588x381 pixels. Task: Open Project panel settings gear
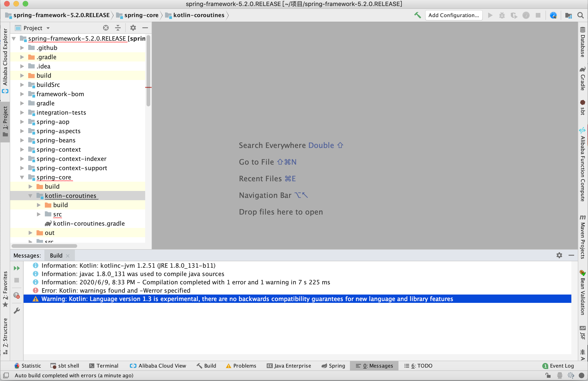click(133, 28)
